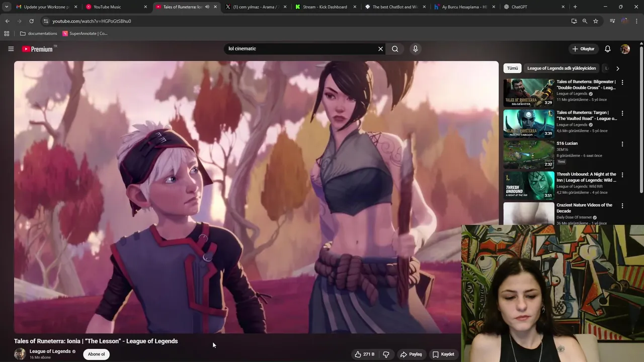Close the ChatGPT tab
644x362 pixels.
(x=563, y=7)
